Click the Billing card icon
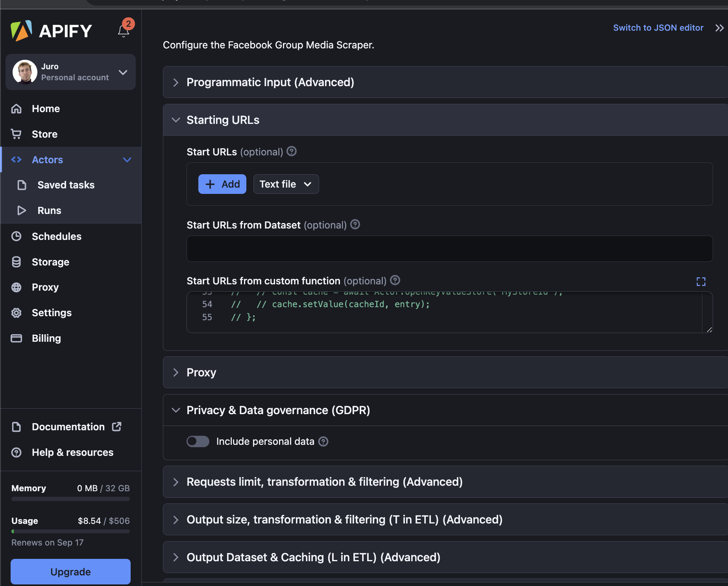Viewport: 728px width, 586px height. coord(16,338)
